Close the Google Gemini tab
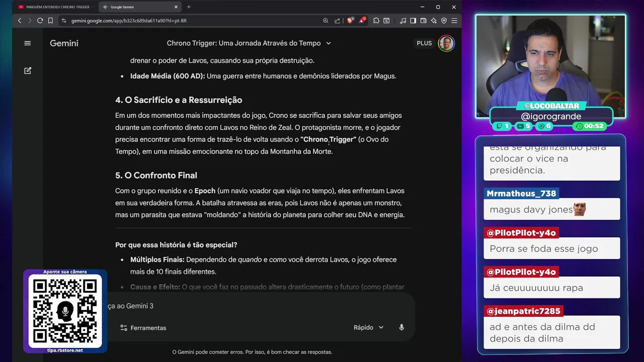Image resolution: width=644 pixels, height=362 pixels. [x=176, y=7]
